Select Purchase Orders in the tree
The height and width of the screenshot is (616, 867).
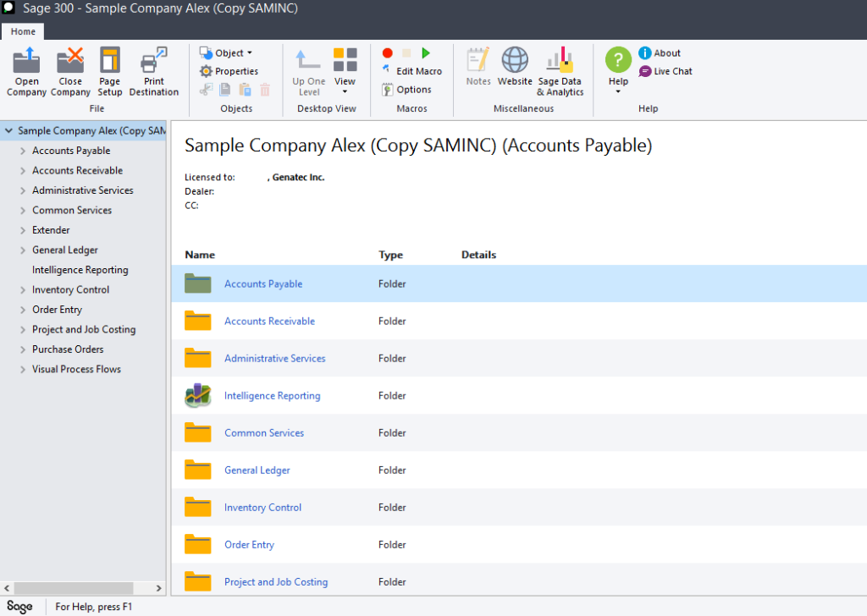68,349
